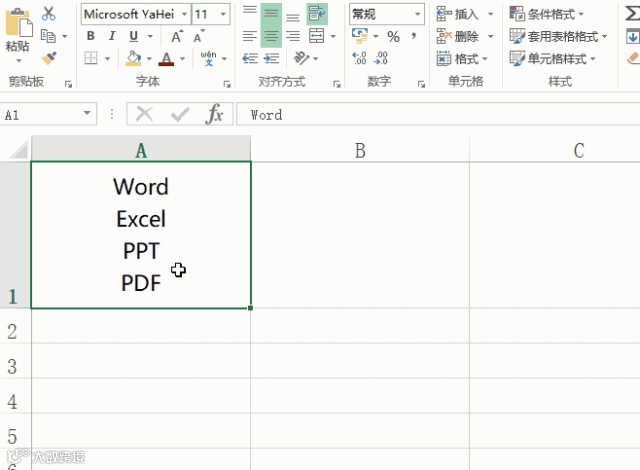The height and width of the screenshot is (470, 640).
Task: Click the text orientation icon
Action: (302, 58)
